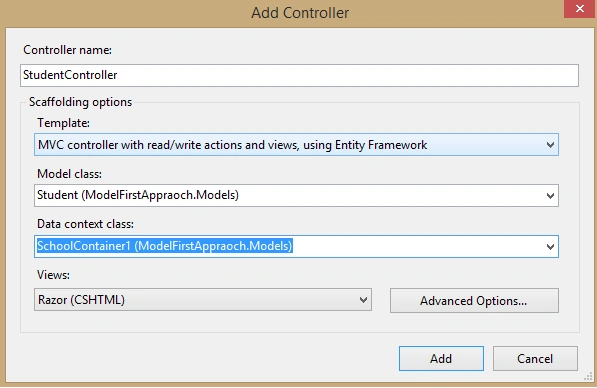Screen dimensions: 597x388
Task: Open Advanced Options dialog
Action: pos(474,300)
